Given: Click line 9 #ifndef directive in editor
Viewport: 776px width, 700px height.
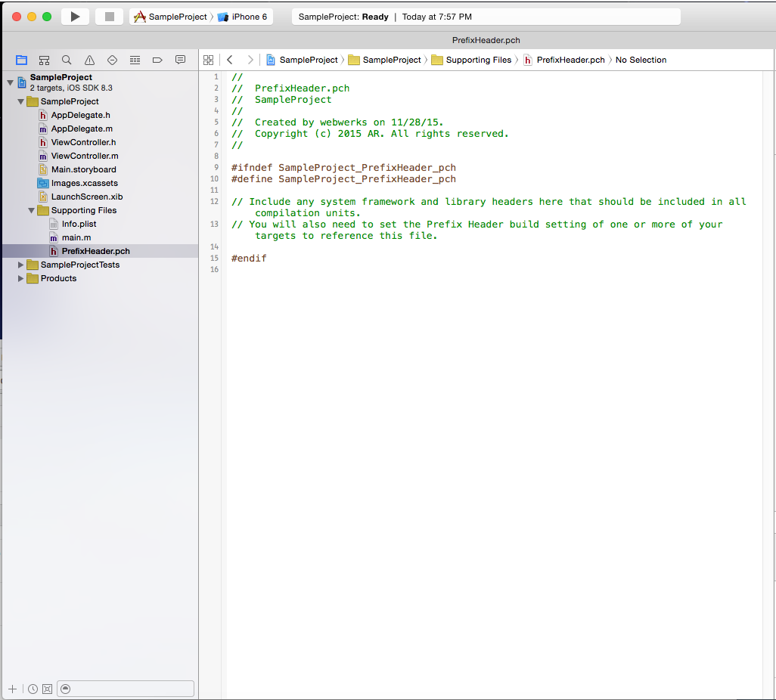Looking at the screenshot, I should coord(343,168).
